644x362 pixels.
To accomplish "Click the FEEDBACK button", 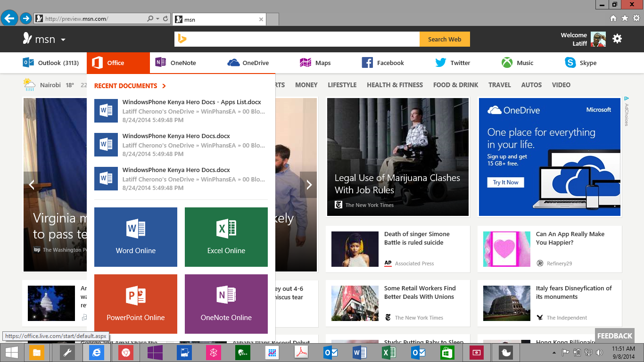I will point(615,336).
